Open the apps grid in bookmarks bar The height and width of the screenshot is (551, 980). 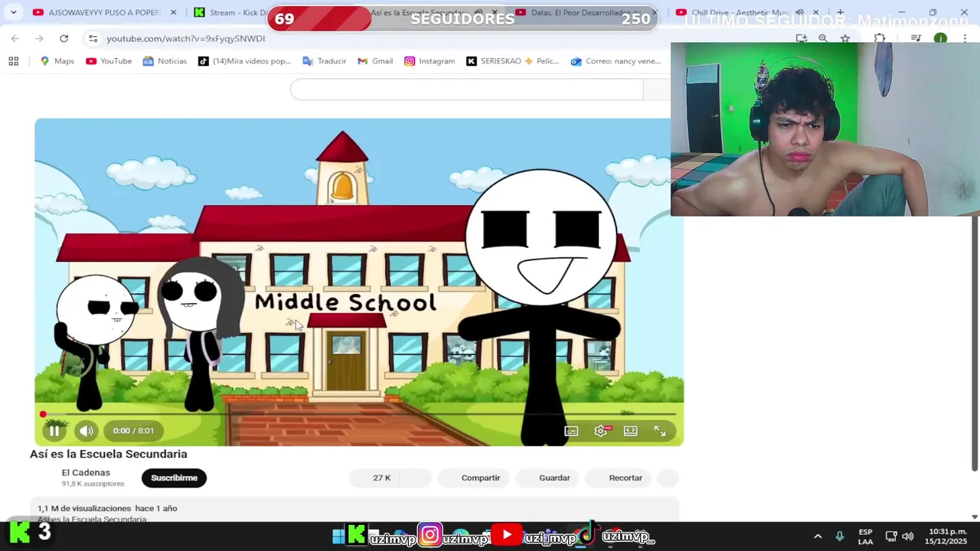(x=13, y=61)
